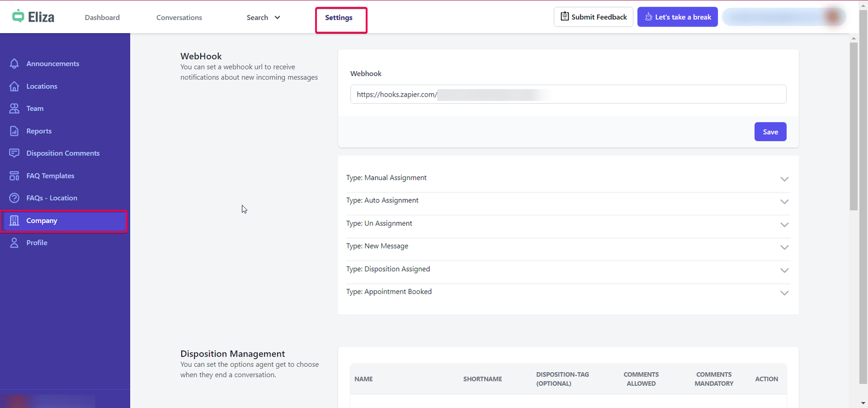Expand the Auto Assignment section chevron
The width and height of the screenshot is (868, 408).
[784, 201]
